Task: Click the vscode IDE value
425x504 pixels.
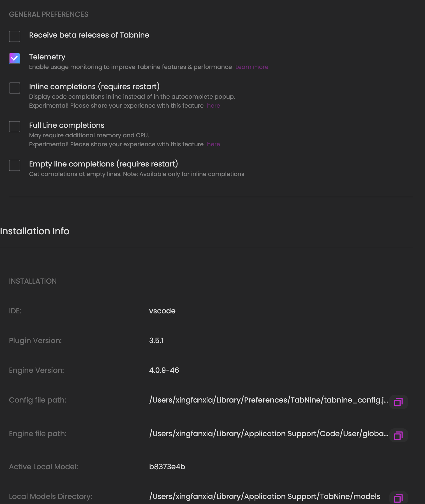Action: [162, 311]
